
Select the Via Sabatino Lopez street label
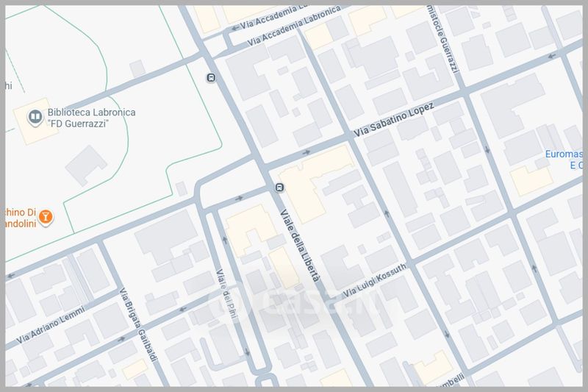pyautogui.click(x=393, y=120)
